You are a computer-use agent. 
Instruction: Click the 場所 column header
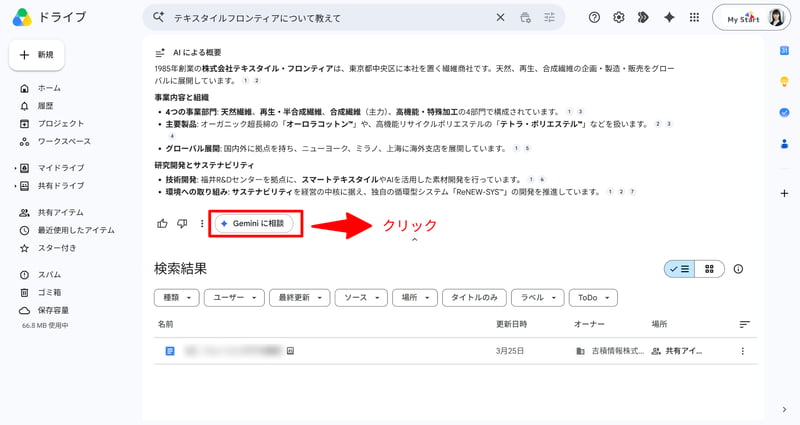[x=659, y=324]
